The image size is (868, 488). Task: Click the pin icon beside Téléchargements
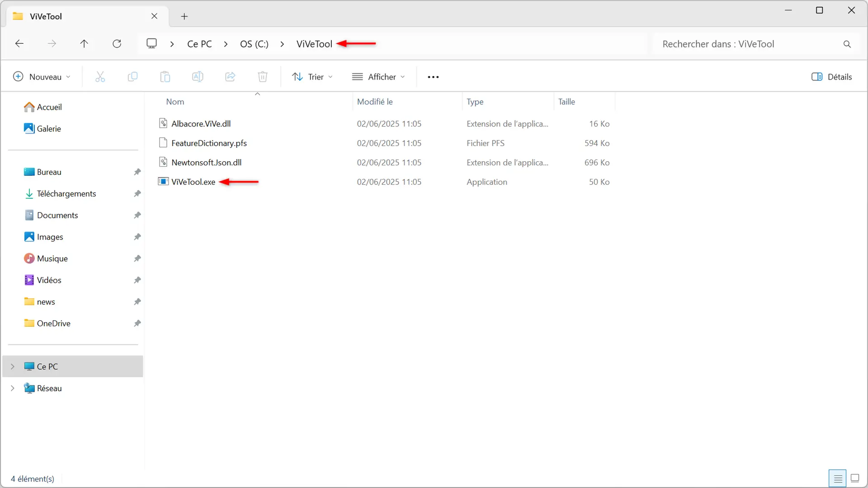click(x=137, y=194)
